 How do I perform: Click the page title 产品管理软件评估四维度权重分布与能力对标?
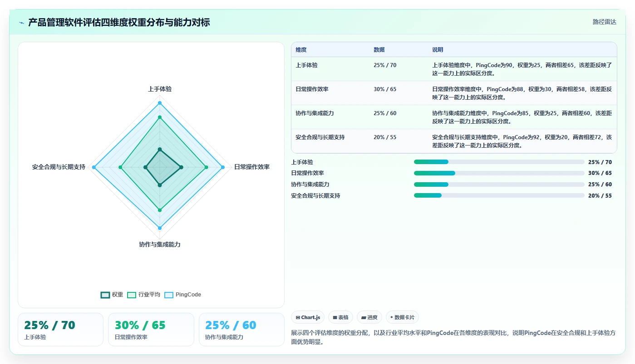(119, 23)
